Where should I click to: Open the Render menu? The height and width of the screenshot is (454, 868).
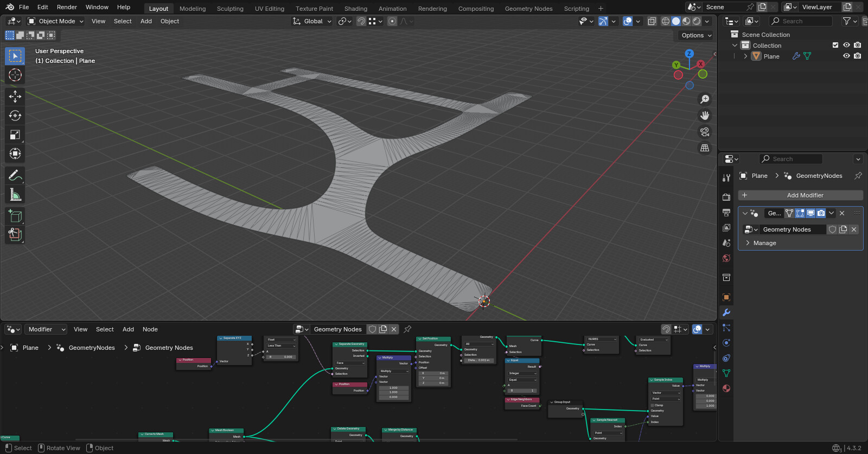point(67,7)
